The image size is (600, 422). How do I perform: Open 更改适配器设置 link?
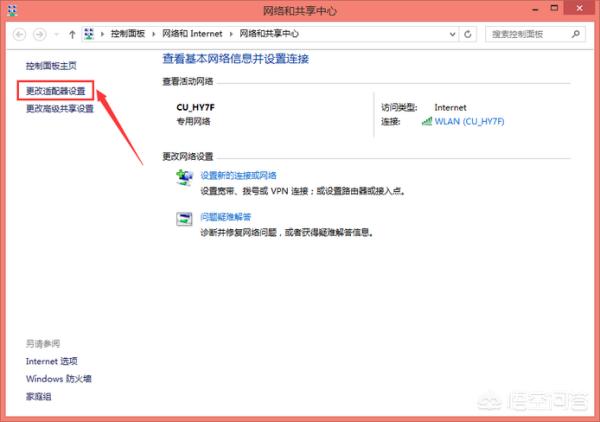55,91
